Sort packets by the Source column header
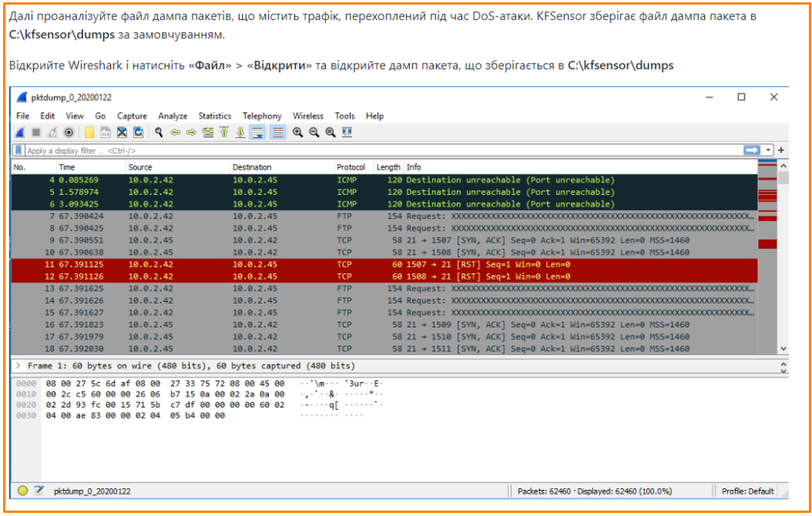 point(178,167)
